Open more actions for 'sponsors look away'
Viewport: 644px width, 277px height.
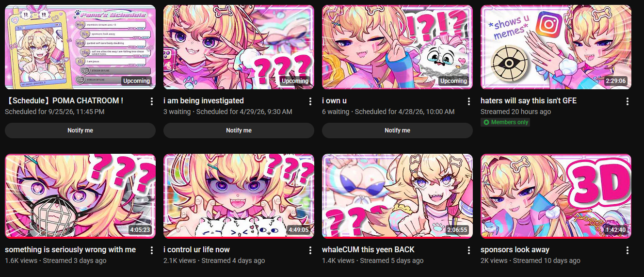coord(628,250)
